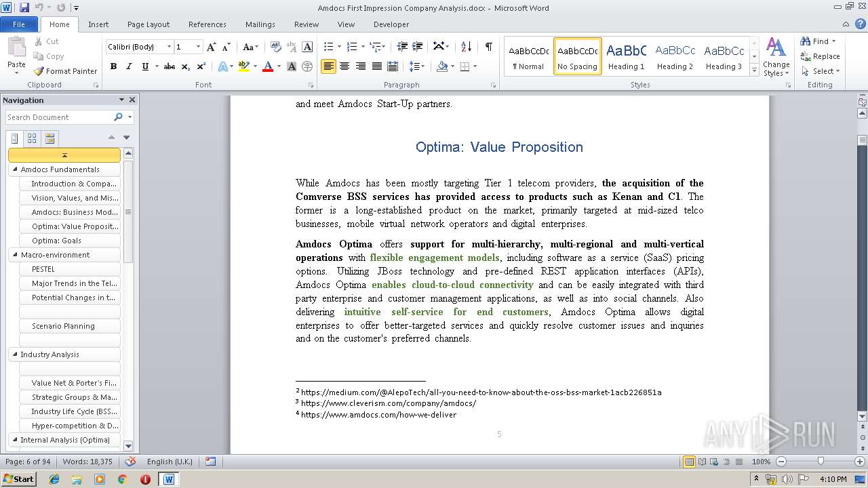The height and width of the screenshot is (488, 868).
Task: Decrease paragraph indent
Action: point(402,47)
